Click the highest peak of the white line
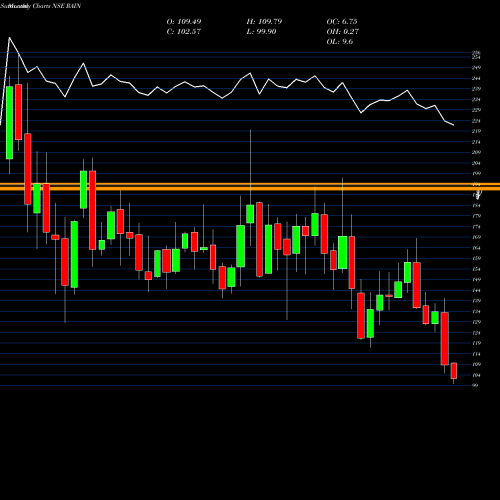 click(9, 38)
